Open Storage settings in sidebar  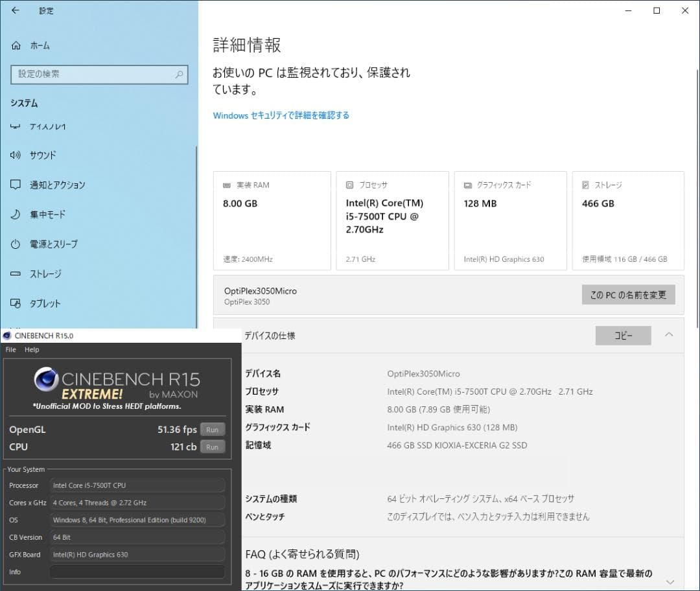(x=45, y=274)
